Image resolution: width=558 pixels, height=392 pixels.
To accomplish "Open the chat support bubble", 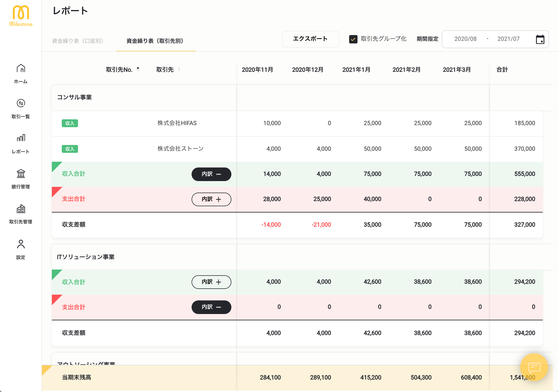I will pyautogui.click(x=534, y=367).
